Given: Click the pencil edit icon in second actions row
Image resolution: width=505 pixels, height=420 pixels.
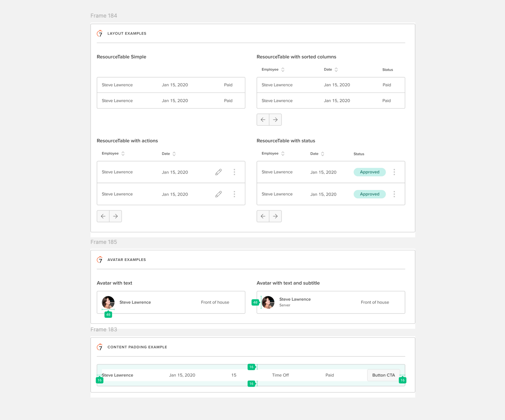Looking at the screenshot, I should point(218,194).
